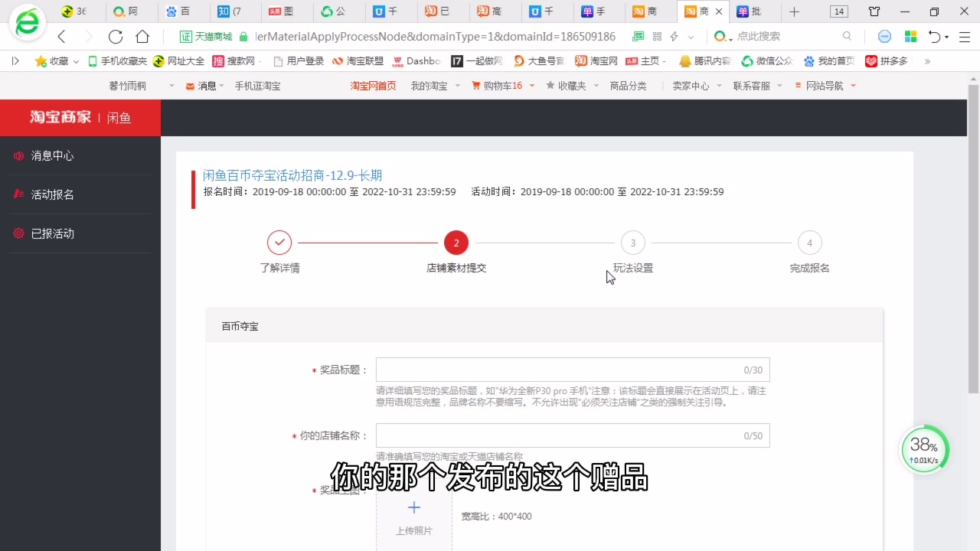Open the 购物车16 cart dropdown
Image resolution: width=980 pixels, height=551 pixels.
501,86
